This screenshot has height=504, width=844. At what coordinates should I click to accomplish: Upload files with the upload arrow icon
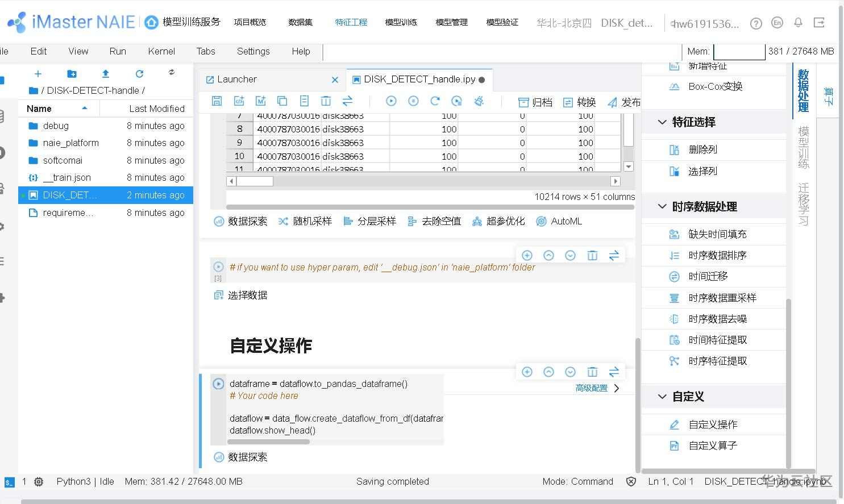click(x=106, y=74)
